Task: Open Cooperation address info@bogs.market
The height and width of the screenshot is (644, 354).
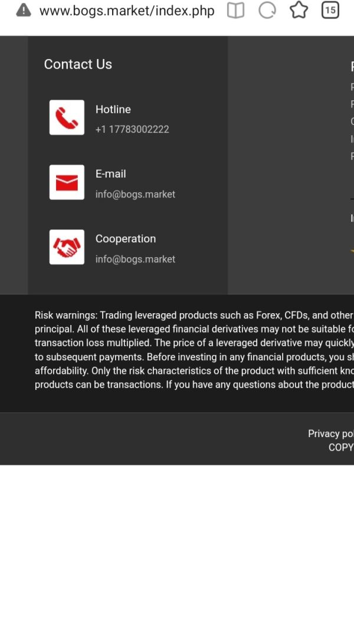Action: (x=135, y=259)
